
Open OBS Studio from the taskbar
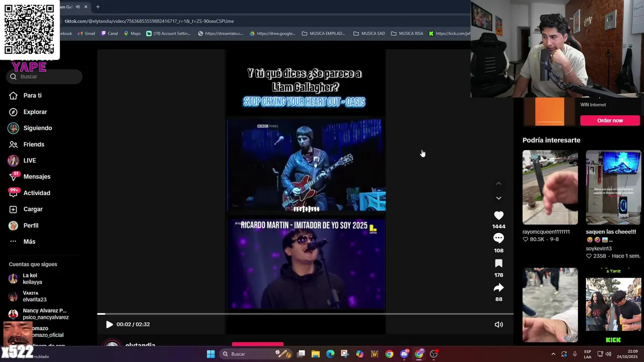coord(434,354)
